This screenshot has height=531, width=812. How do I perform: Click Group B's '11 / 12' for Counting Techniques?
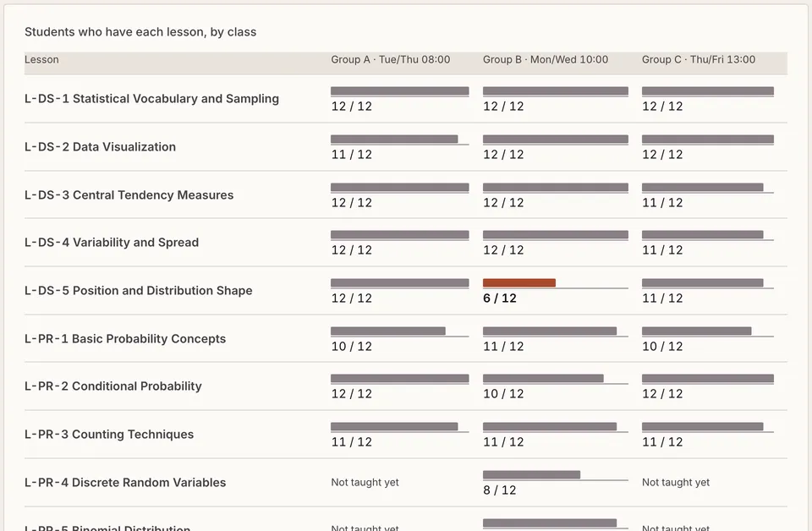click(503, 442)
